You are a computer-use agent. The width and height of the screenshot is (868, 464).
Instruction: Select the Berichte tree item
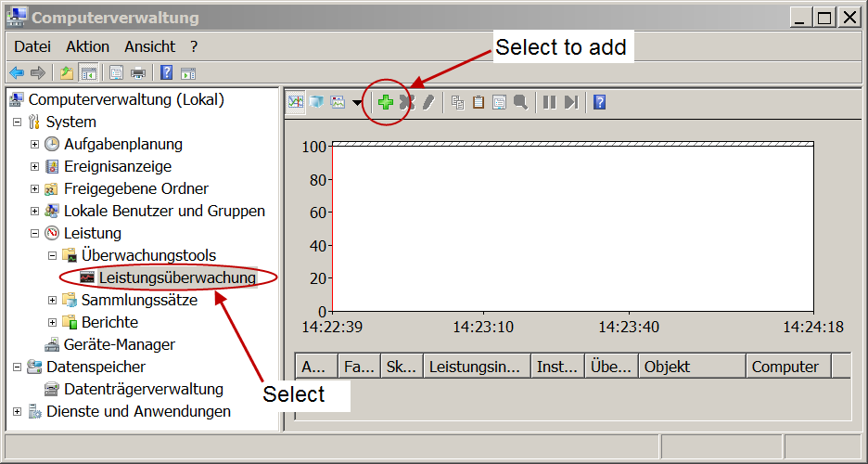pos(109,322)
